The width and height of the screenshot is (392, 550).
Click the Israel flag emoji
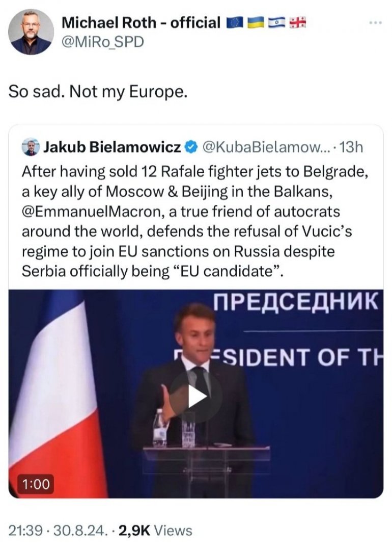pyautogui.click(x=275, y=22)
